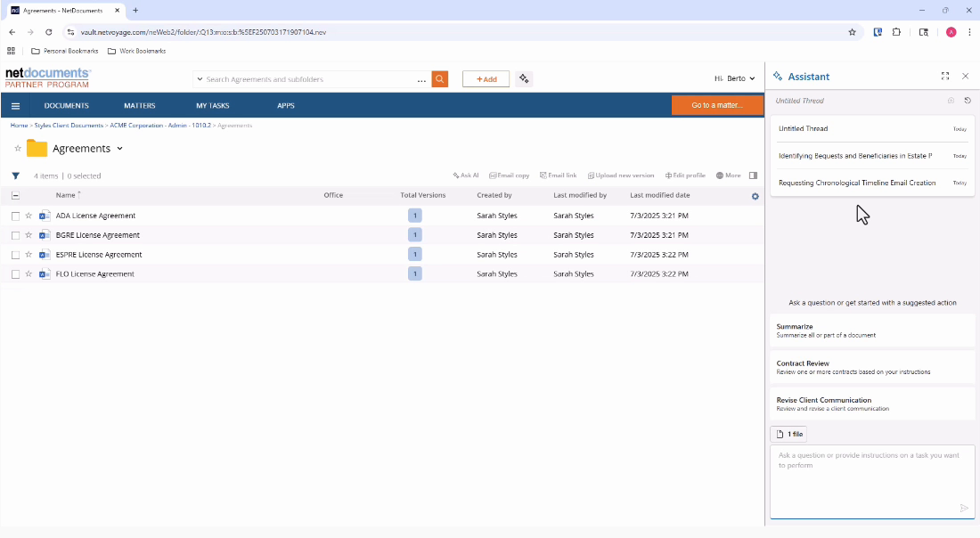Image resolution: width=980 pixels, height=538 pixels.
Task: Click the Go to a matter button
Action: (717, 105)
